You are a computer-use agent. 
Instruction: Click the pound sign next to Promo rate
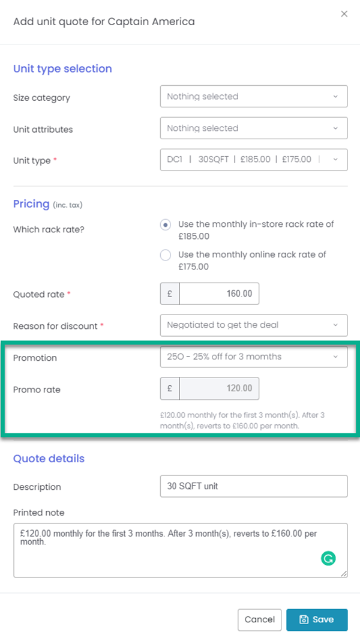(x=169, y=388)
